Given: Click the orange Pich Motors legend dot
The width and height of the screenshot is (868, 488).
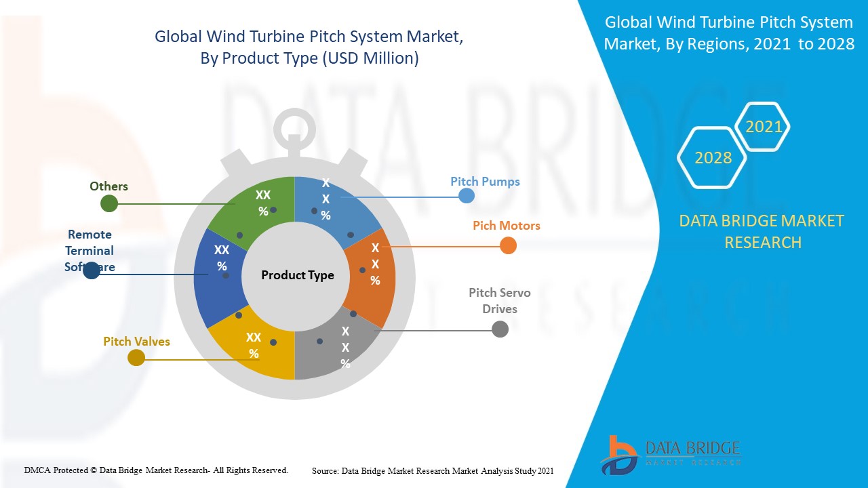Looking at the screenshot, I should point(508,246).
